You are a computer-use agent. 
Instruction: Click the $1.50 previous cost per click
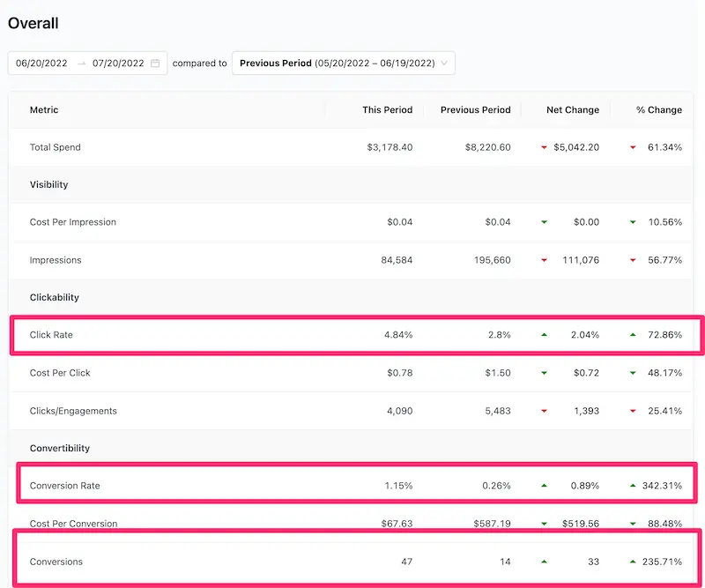tap(498, 373)
